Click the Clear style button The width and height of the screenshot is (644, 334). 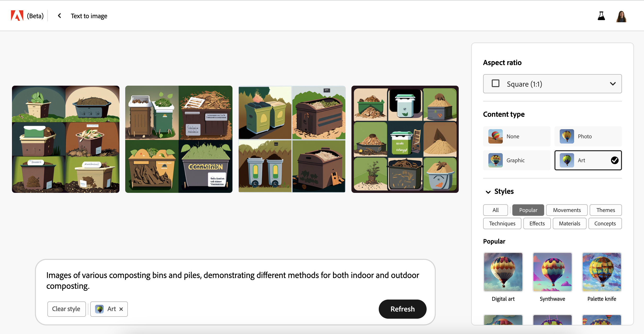click(x=66, y=309)
